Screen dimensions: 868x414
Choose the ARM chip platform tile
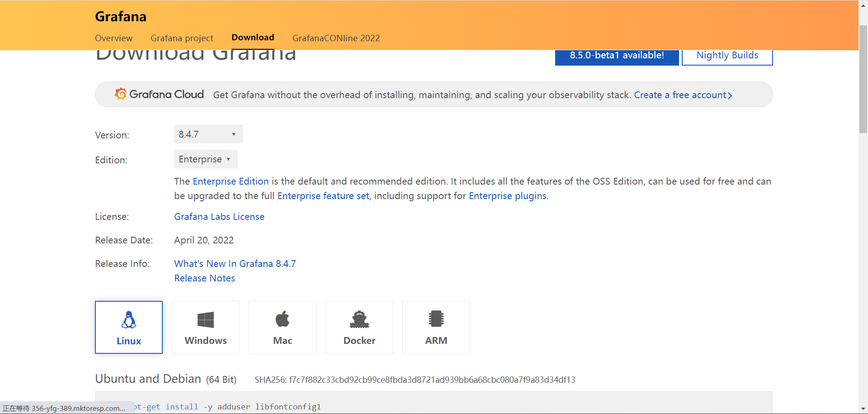pos(436,327)
